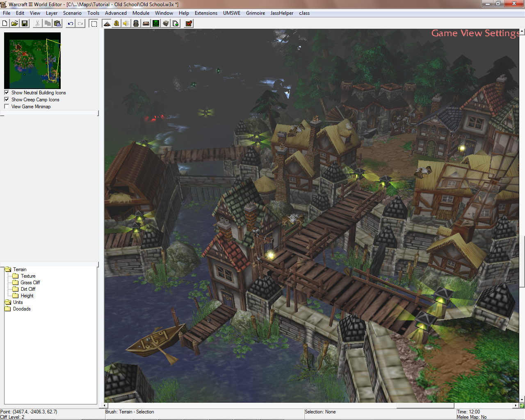Viewport: 525px width, 420px height.
Task: Click 'Time: 12:00' in status bar
Action: 468,412
